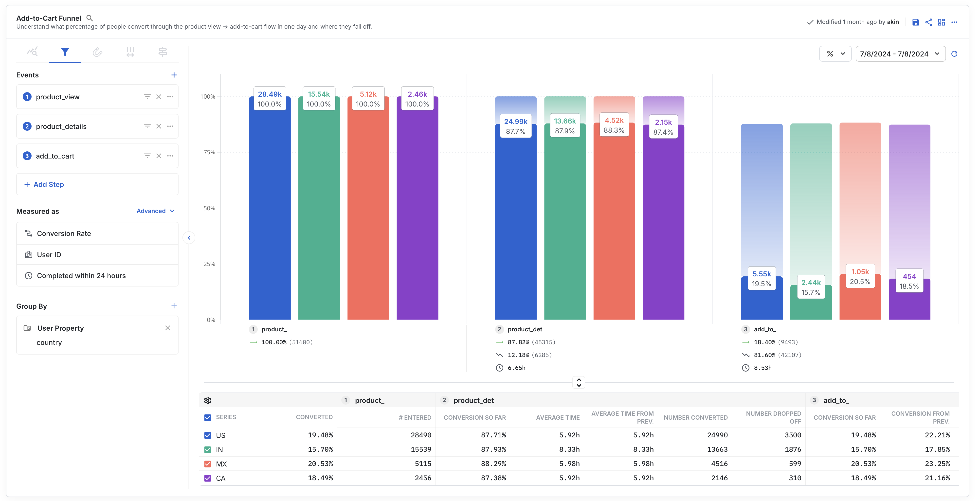
Task: Click the akin author name
Action: point(893,22)
